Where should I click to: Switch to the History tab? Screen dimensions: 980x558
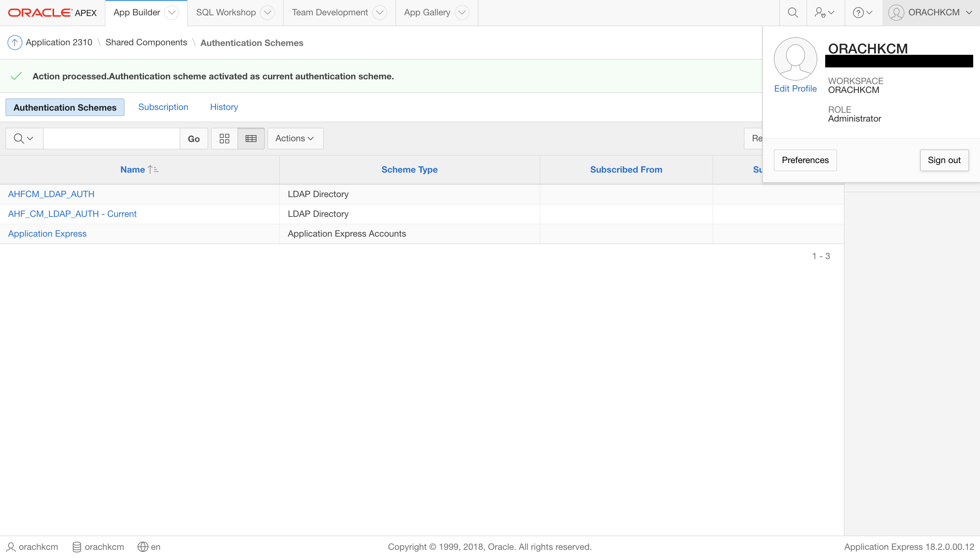click(224, 107)
